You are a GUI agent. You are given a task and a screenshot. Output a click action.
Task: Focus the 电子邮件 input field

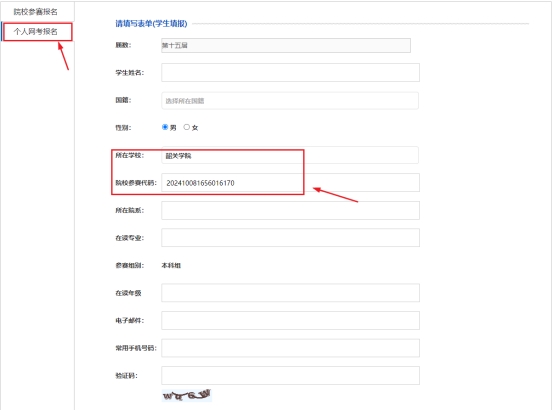coord(290,320)
